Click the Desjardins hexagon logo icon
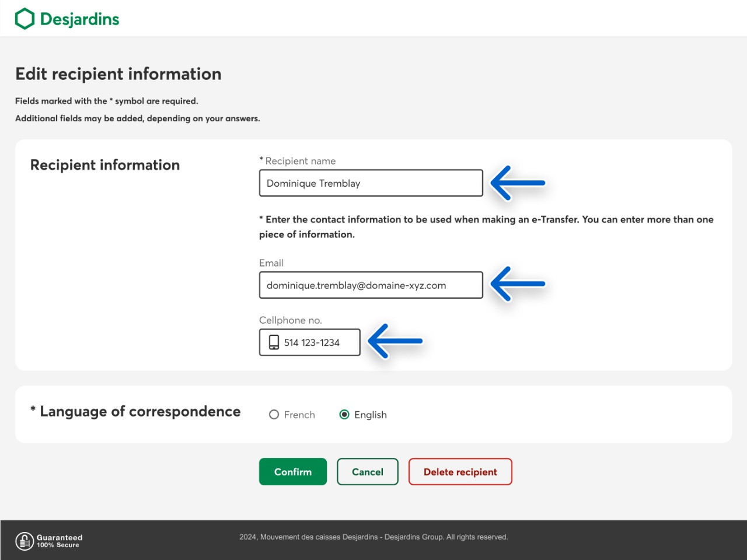 pos(25,19)
